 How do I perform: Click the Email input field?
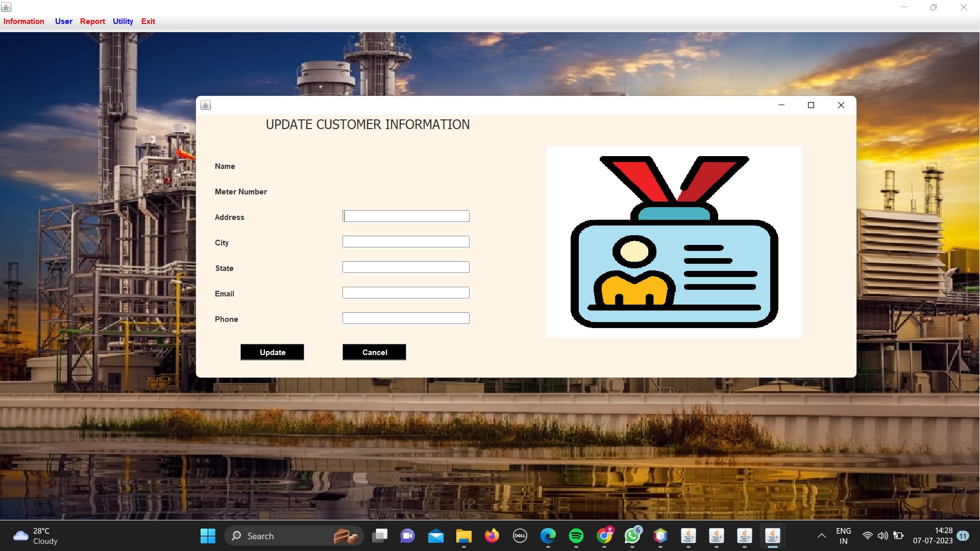pyautogui.click(x=406, y=292)
